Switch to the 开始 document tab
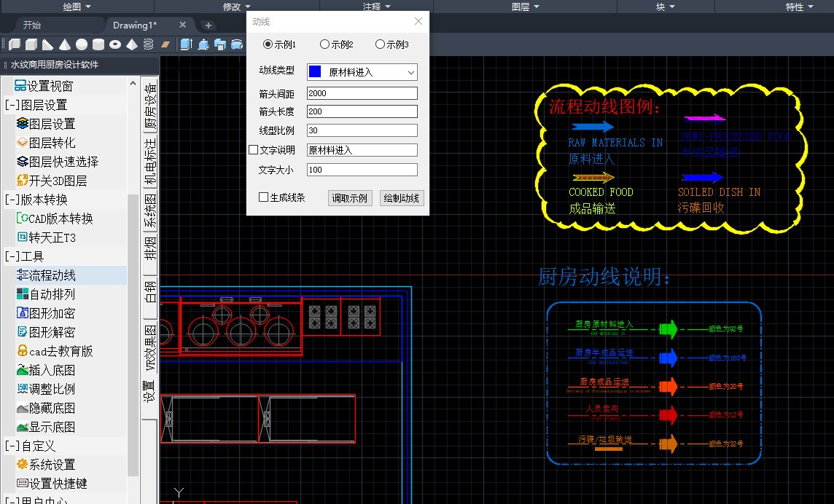The height and width of the screenshot is (504, 834). coord(32,25)
